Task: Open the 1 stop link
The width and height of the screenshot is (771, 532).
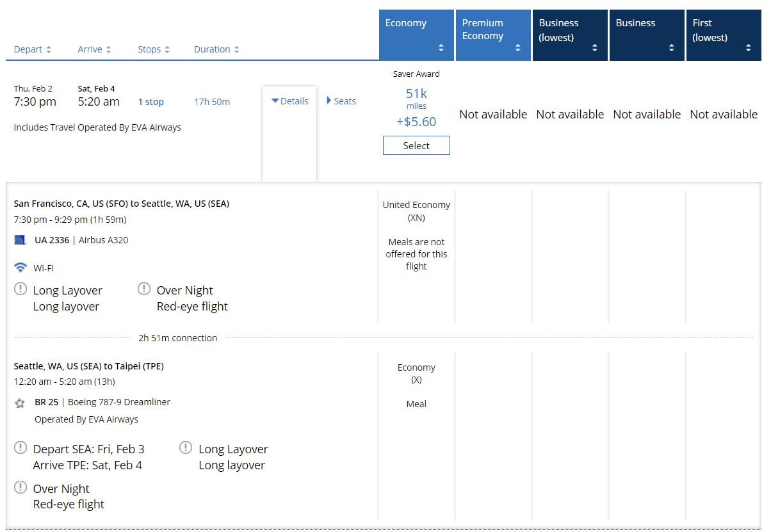Action: pos(151,102)
